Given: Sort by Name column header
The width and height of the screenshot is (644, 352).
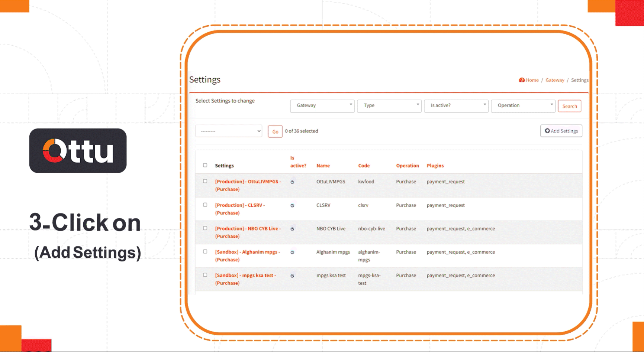Looking at the screenshot, I should point(323,166).
